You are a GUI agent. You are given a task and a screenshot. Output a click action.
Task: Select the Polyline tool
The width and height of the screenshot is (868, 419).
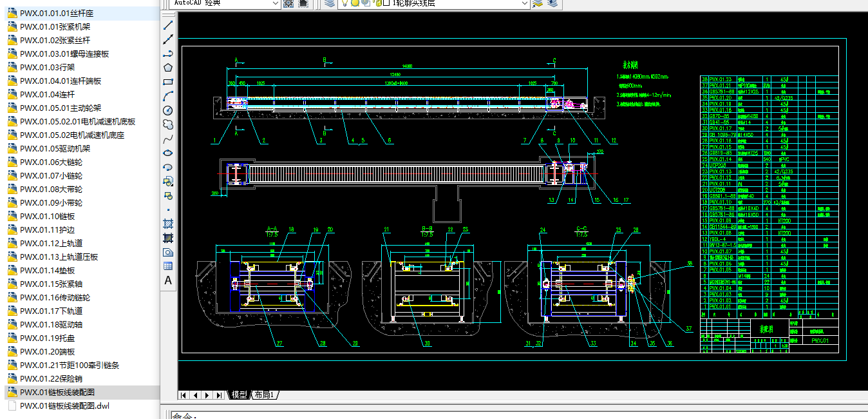click(168, 54)
